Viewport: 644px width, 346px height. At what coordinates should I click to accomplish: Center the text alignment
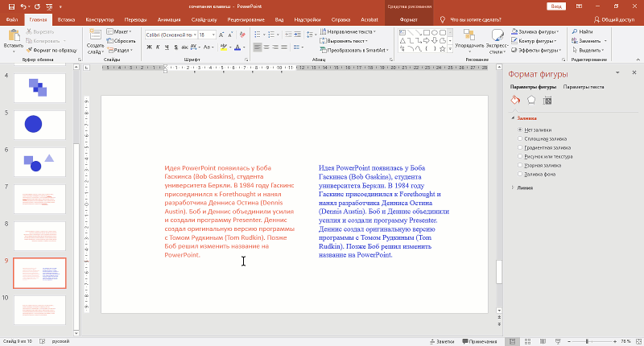tap(266, 47)
